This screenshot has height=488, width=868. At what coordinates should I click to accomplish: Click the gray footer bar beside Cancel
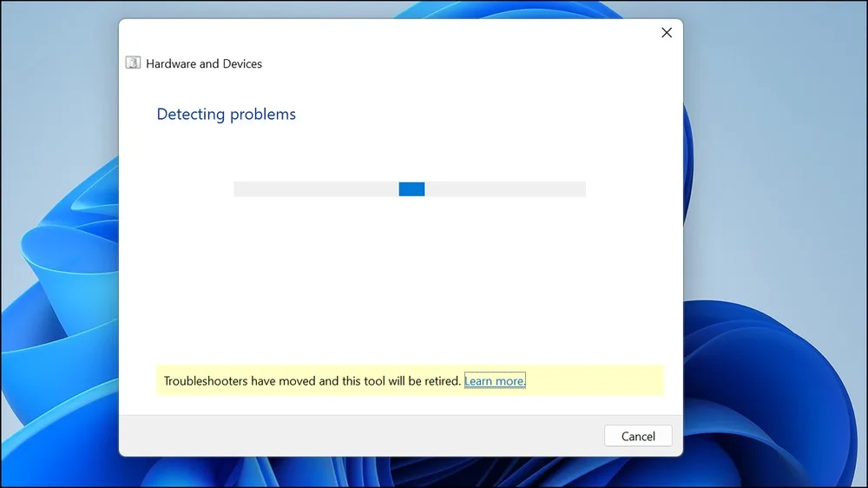coord(361,435)
